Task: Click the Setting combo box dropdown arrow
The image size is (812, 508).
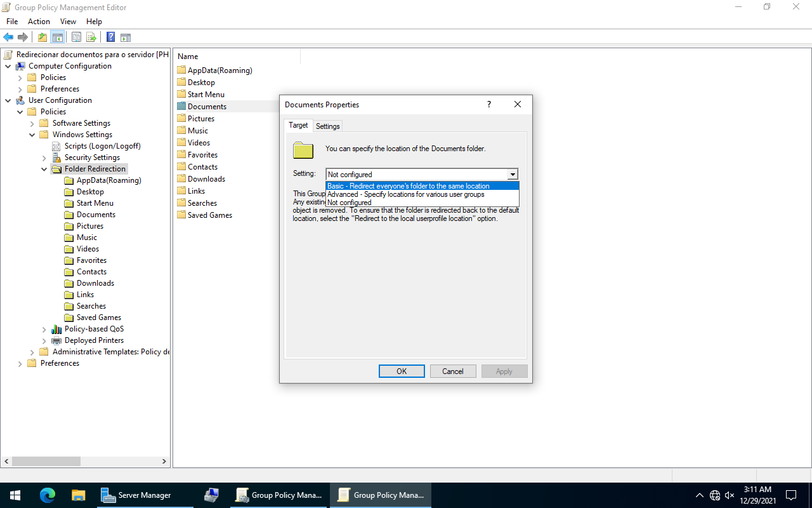Action: pos(513,175)
